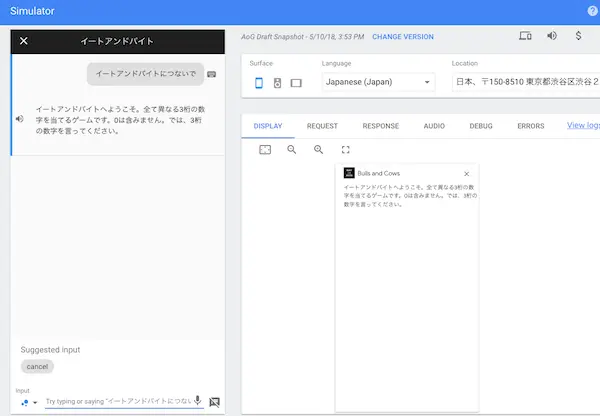The width and height of the screenshot is (600, 416).
Task: Open the Language dropdown showing Japanese (Japan)
Action: (x=378, y=82)
